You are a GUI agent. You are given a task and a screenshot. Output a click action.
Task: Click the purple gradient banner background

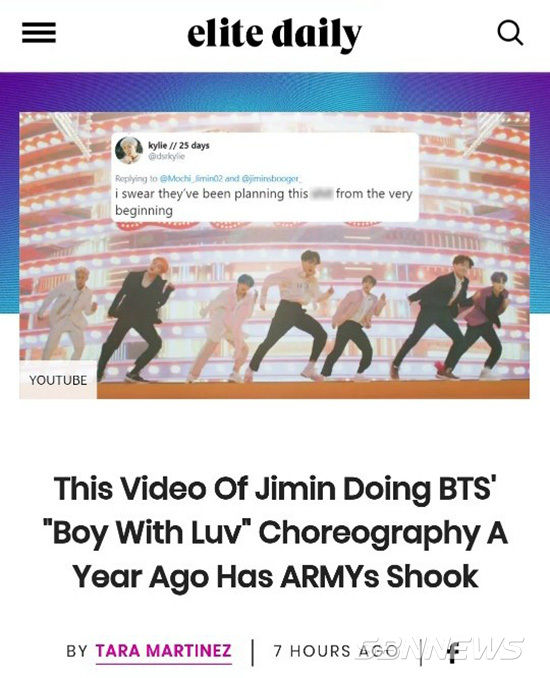(275, 92)
